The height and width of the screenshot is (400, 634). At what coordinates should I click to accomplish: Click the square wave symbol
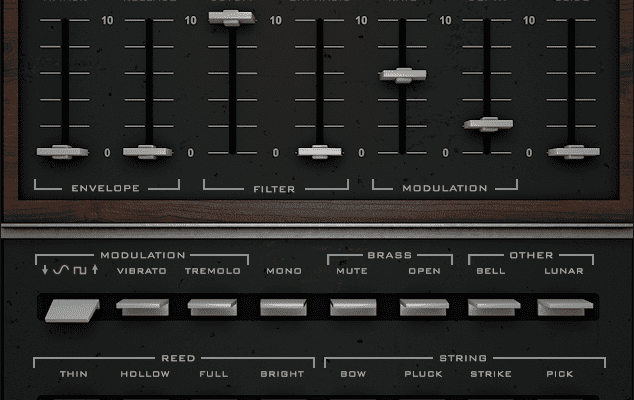(x=80, y=271)
